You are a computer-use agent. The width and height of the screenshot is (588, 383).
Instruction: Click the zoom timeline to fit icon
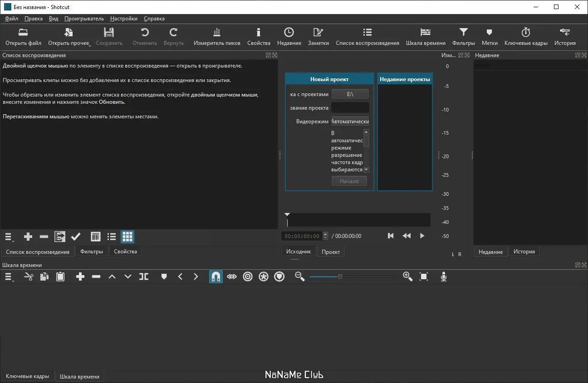424,276
